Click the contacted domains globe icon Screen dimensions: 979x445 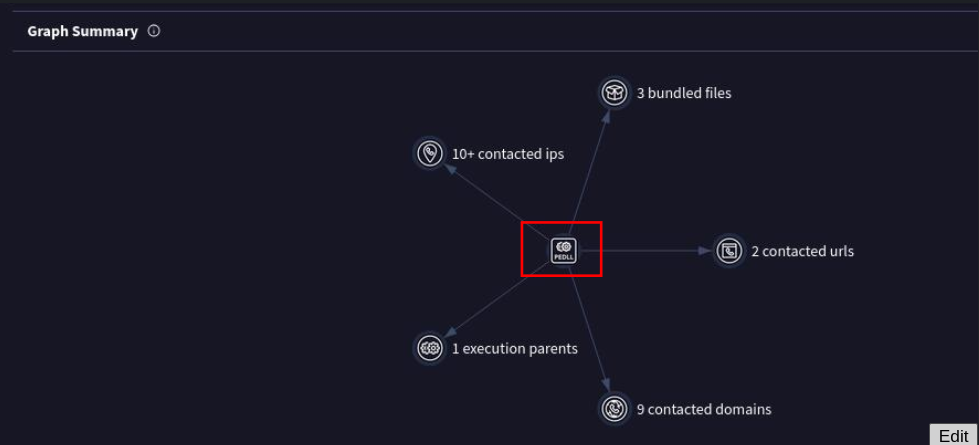pos(614,408)
